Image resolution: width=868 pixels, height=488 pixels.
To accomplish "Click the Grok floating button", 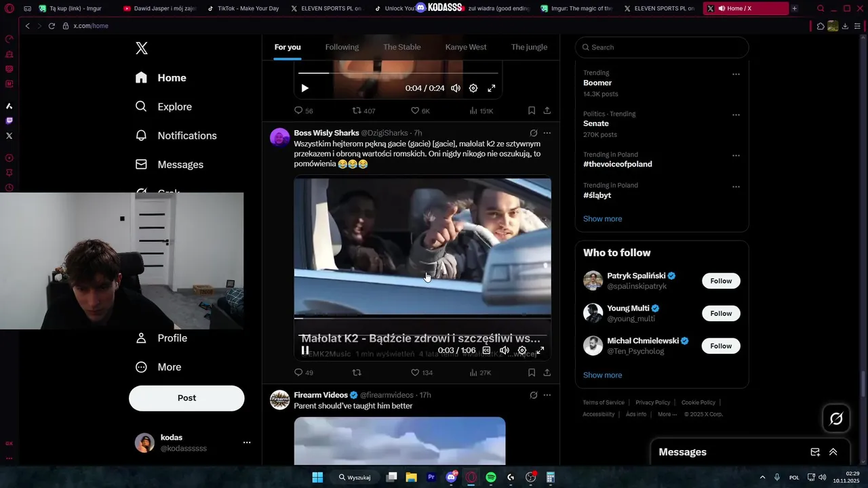I will tap(836, 419).
